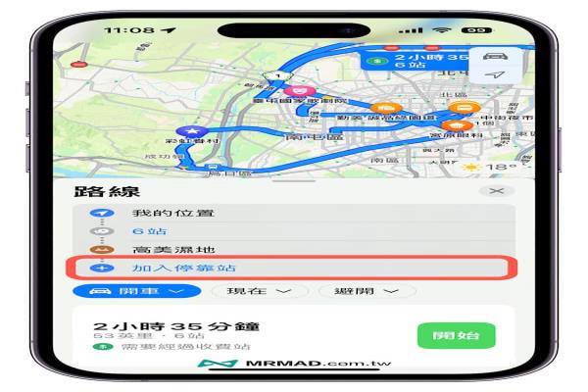Select 高美濕地 destination row
588x392 pixels.
point(294,249)
